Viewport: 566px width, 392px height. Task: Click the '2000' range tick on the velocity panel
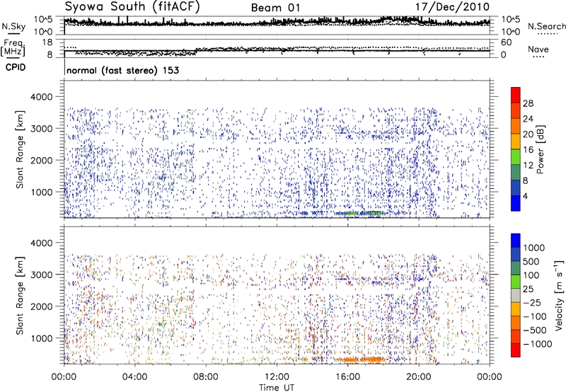[x=42, y=306]
